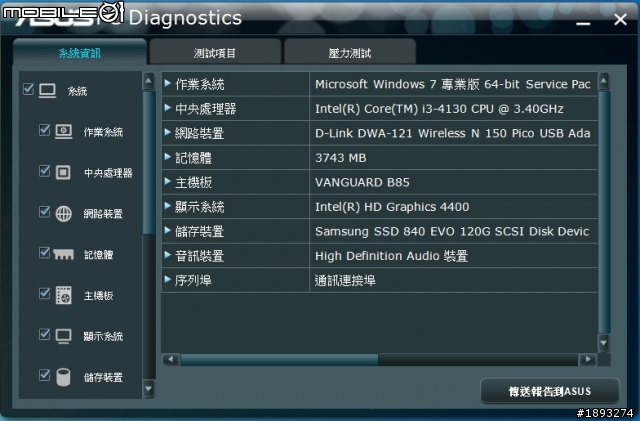The height and width of the screenshot is (421, 640).
Task: Expand the 中央處理器 row in the table
Action: pos(167,108)
